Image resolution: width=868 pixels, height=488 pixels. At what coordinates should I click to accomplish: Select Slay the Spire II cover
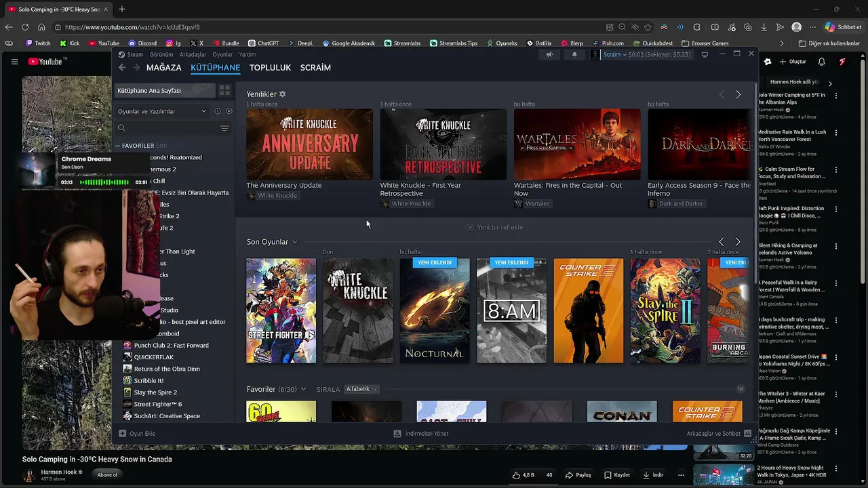tap(665, 310)
